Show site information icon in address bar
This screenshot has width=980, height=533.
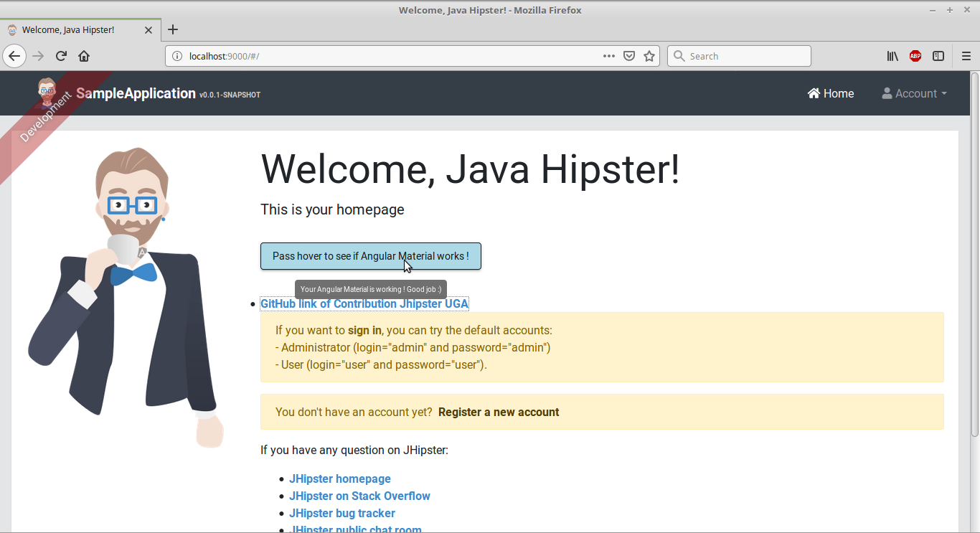point(178,56)
